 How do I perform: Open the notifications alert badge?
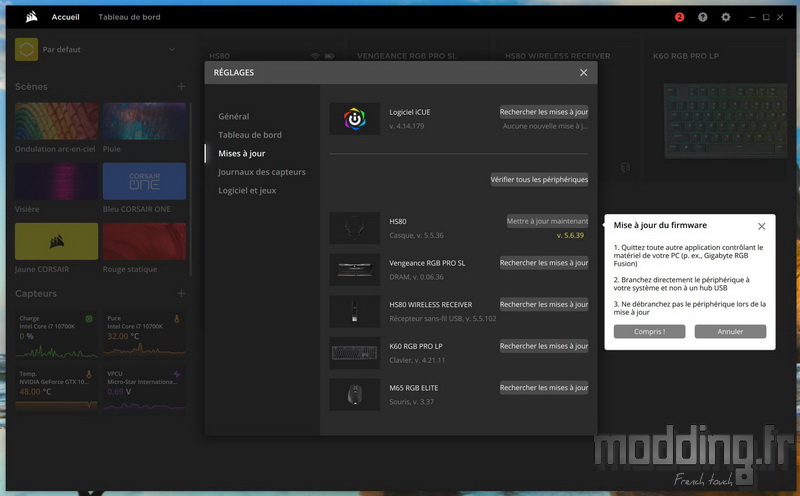679,17
